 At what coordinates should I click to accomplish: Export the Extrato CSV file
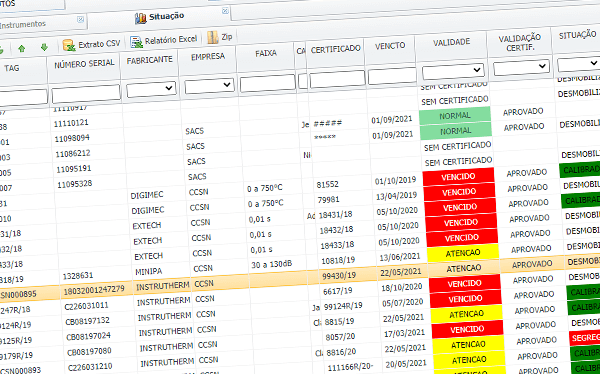coord(91,44)
